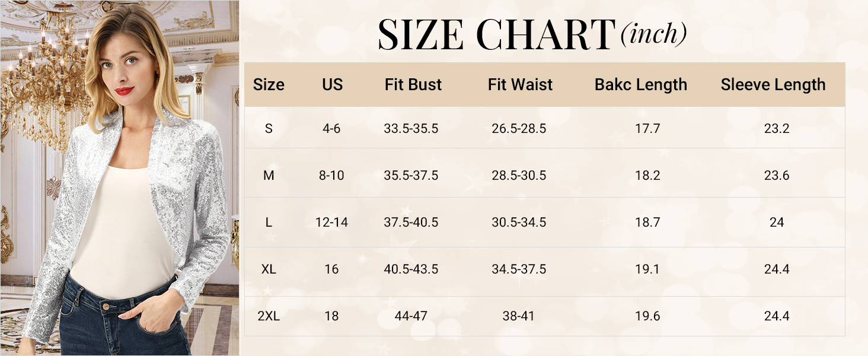Click the Sleeve Length column header
The image size is (868, 356).
[x=773, y=85]
